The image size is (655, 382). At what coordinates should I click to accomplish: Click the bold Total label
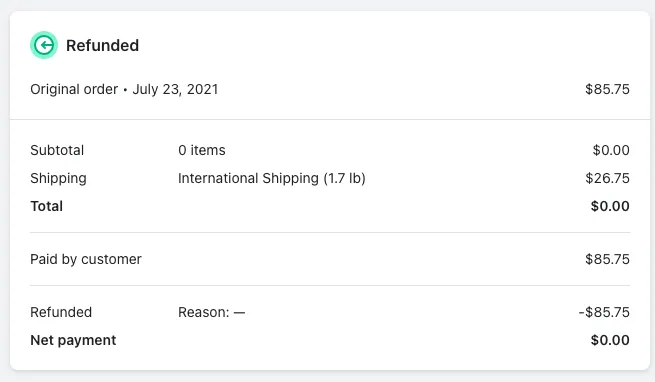[47, 206]
